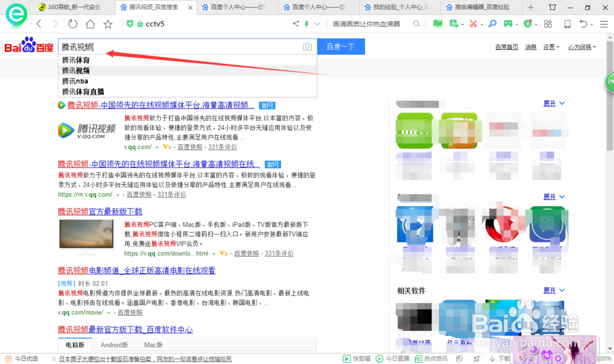Expand the 展开 link next to 相关软件
The height and width of the screenshot is (364, 614).
(x=554, y=290)
